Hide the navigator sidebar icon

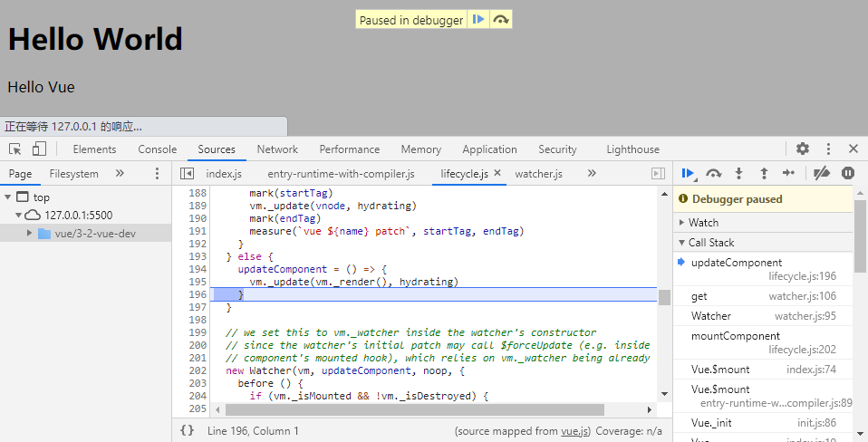point(188,174)
